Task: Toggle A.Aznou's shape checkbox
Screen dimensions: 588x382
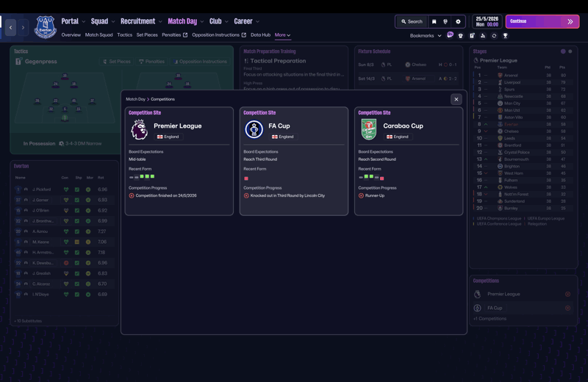Action: [x=77, y=231]
